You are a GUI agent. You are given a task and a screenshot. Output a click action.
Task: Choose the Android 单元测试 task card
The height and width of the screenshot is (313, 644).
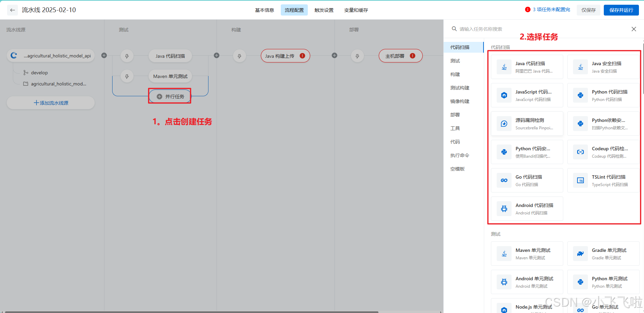[527, 282]
